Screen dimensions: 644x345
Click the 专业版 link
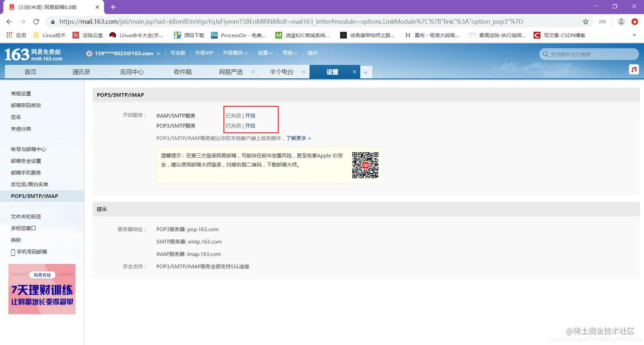tap(178, 53)
